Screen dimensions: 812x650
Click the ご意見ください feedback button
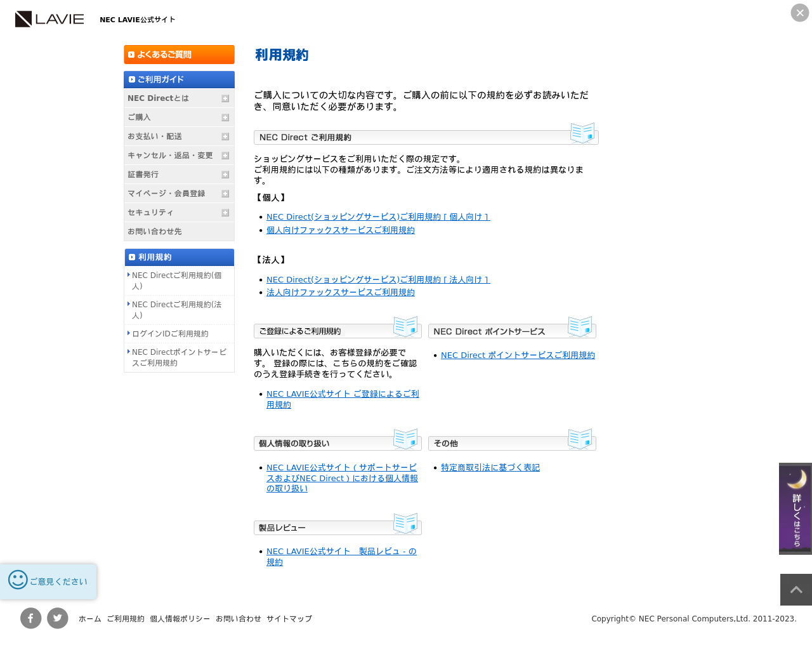coord(48,581)
